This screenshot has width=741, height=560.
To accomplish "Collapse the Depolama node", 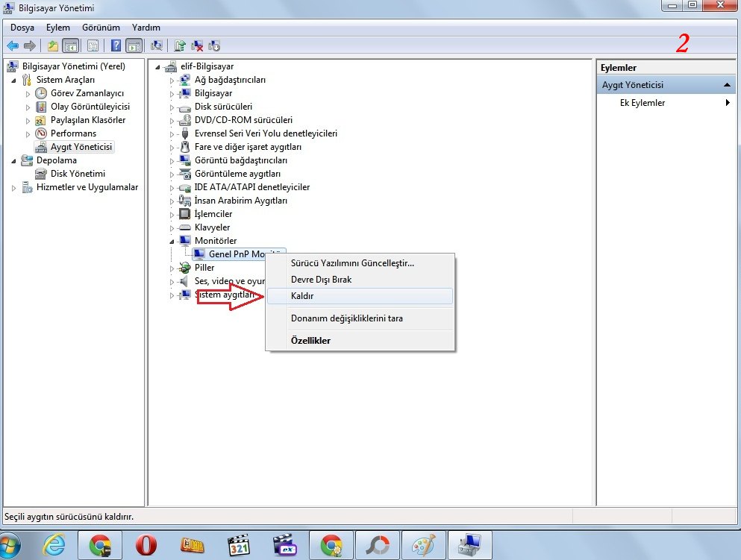I will (x=13, y=161).
